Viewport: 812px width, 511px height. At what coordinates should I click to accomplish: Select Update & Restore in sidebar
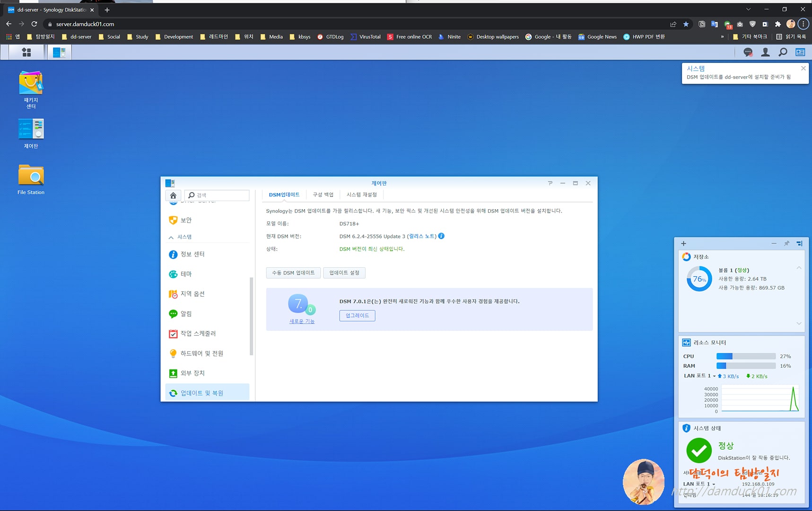click(x=208, y=393)
